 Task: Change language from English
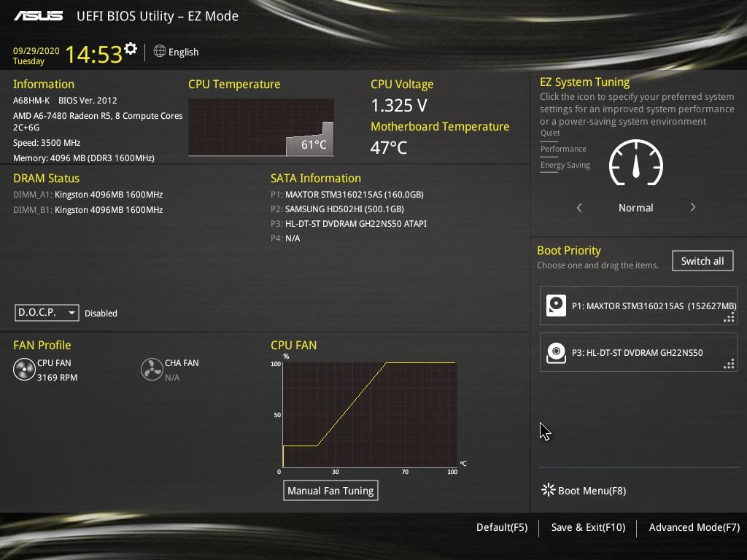pyautogui.click(x=183, y=52)
